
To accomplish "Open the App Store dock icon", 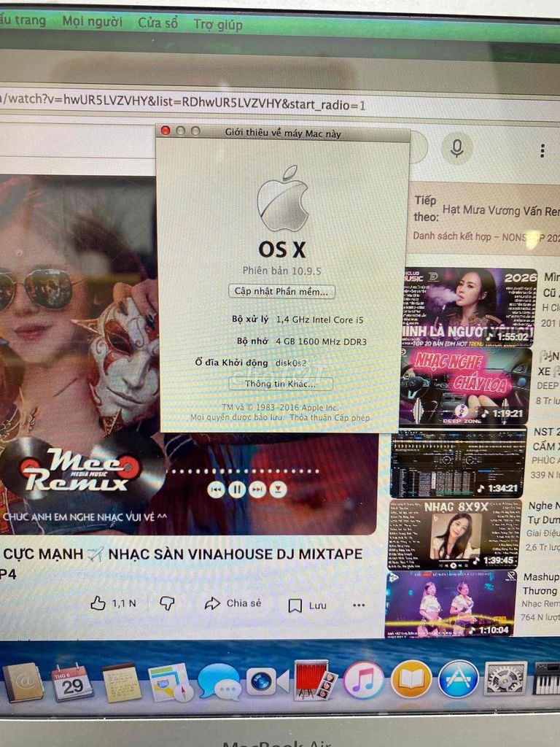I will click(x=458, y=679).
